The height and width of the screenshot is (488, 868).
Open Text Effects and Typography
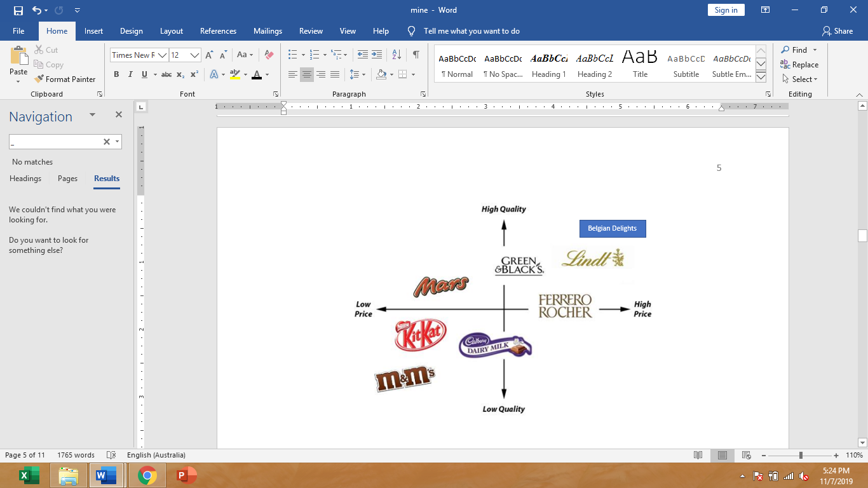[x=214, y=74]
